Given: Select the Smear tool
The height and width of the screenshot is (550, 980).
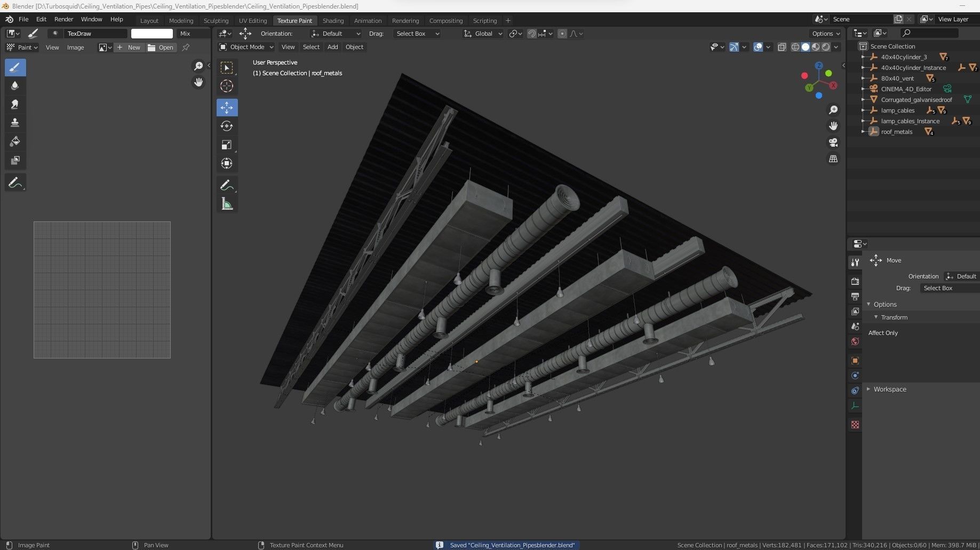Looking at the screenshot, I should click(x=15, y=104).
